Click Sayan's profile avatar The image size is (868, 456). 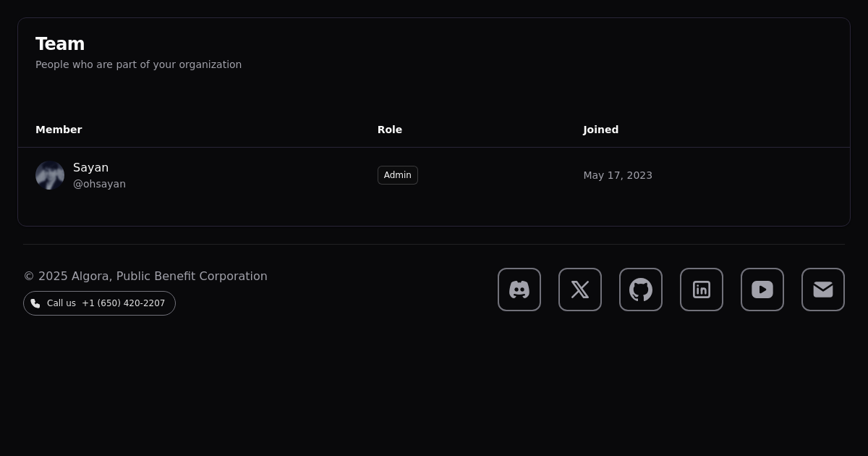pos(50,175)
